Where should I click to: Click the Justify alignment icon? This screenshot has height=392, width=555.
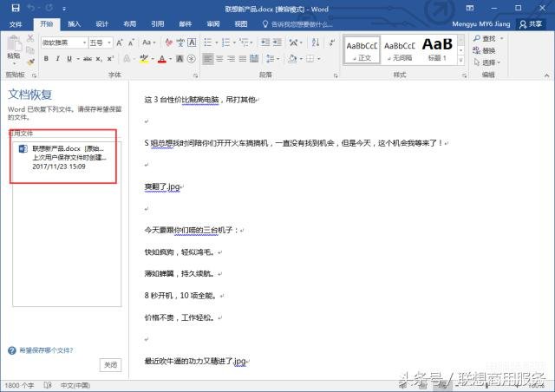(243, 59)
